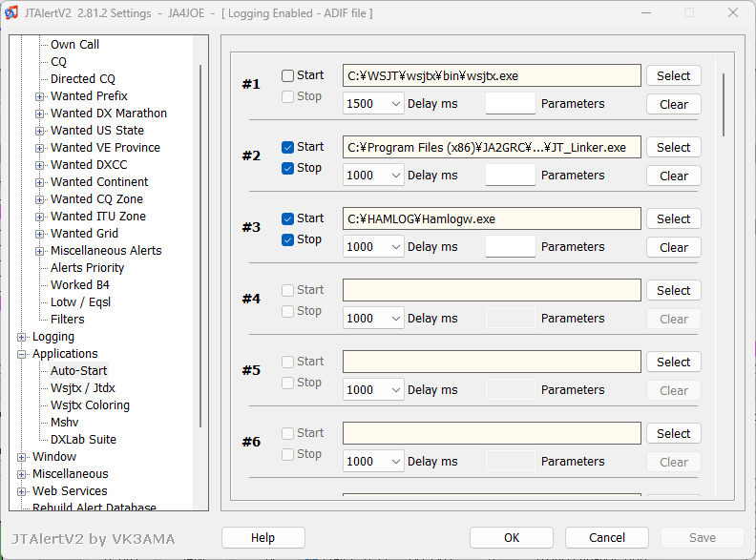Browse for application #6 with Select

[x=673, y=434]
